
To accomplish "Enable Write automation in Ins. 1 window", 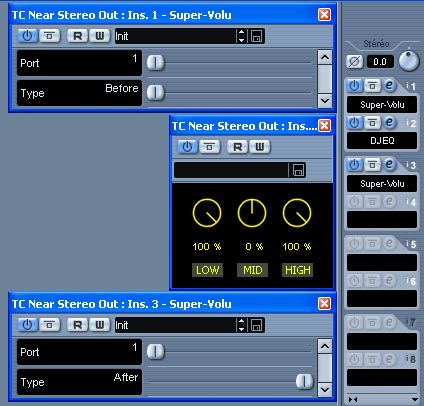I will 100,36.
